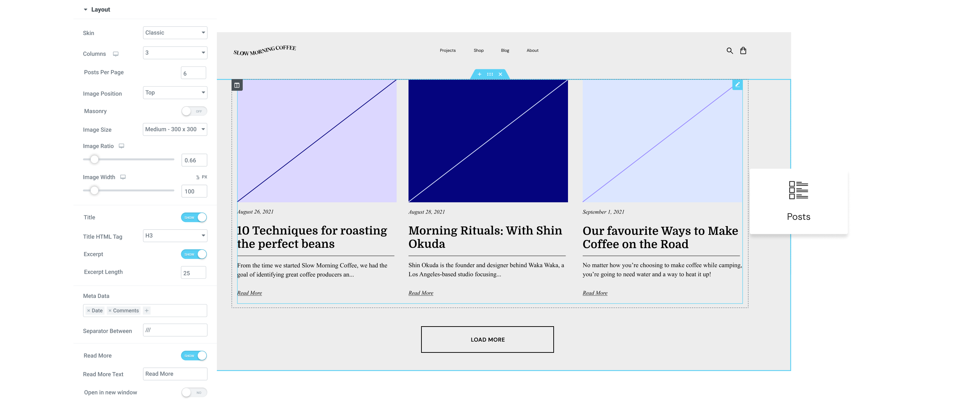Enable Open in new window
The width and height of the screenshot is (980, 406).
[x=194, y=392]
